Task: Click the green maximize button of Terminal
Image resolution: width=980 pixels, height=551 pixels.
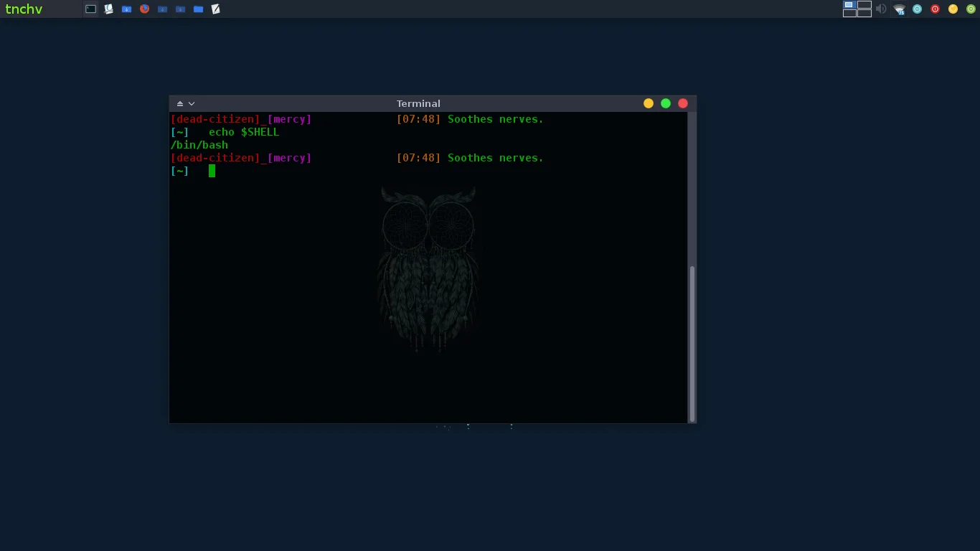Action: (666, 103)
